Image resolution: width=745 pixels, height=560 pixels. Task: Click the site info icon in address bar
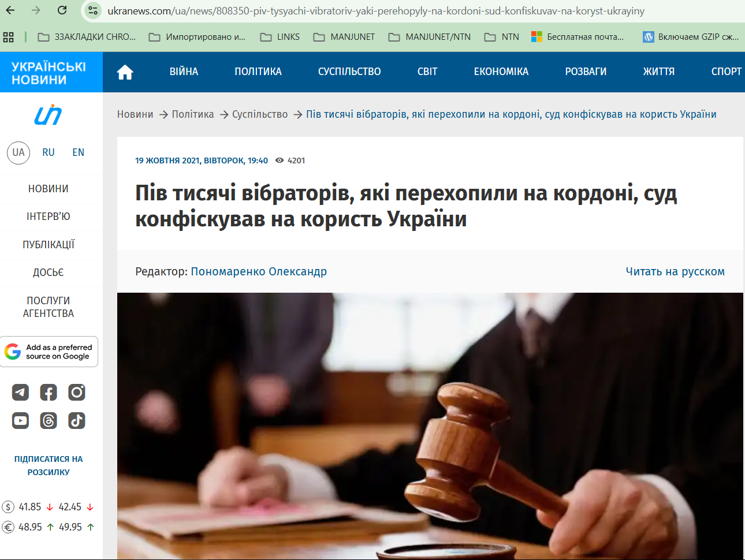click(x=93, y=10)
